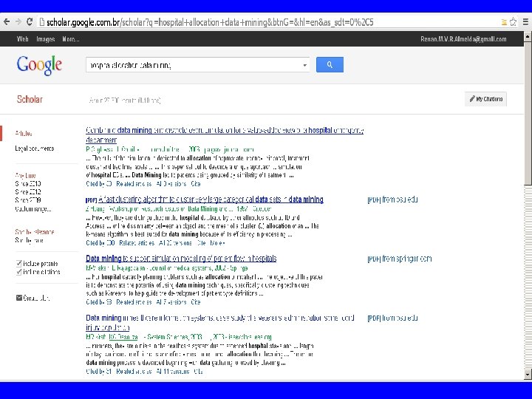Choose 'Sort by date'
Screen dimensions: 532x399
[29, 240]
